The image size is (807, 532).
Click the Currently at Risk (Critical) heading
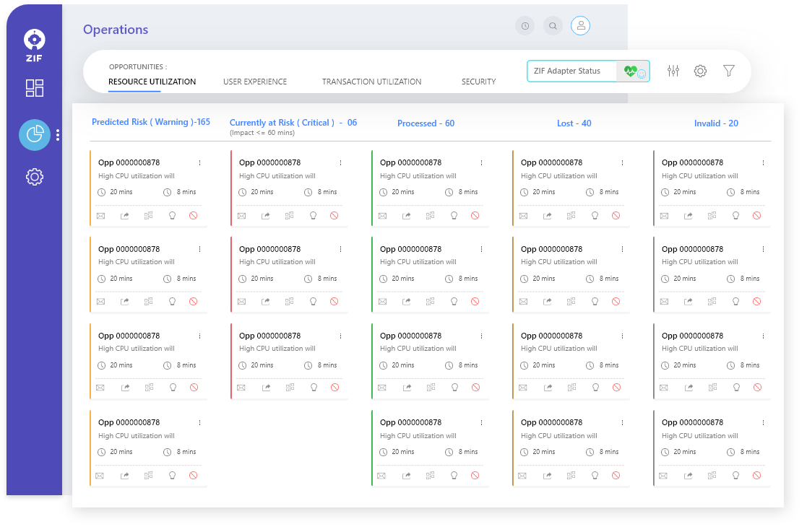click(x=293, y=123)
